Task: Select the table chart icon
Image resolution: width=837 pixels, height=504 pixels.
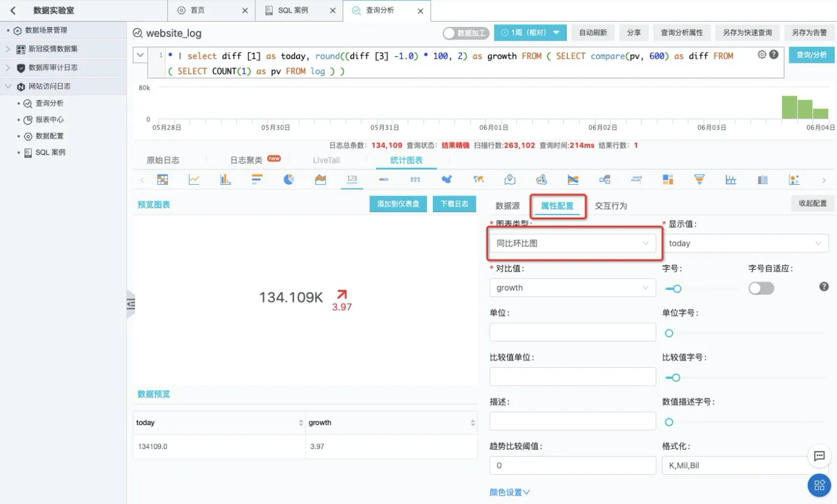Action: [162, 179]
